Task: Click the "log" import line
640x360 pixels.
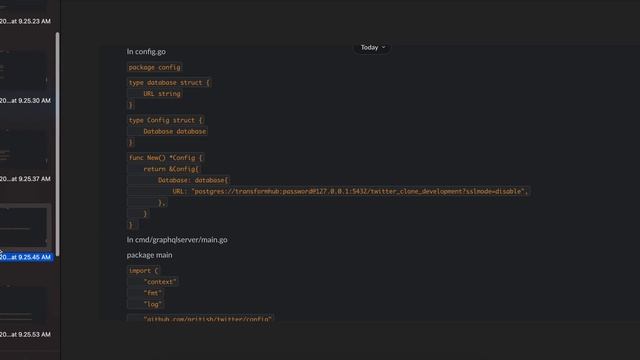Action: [x=153, y=304]
